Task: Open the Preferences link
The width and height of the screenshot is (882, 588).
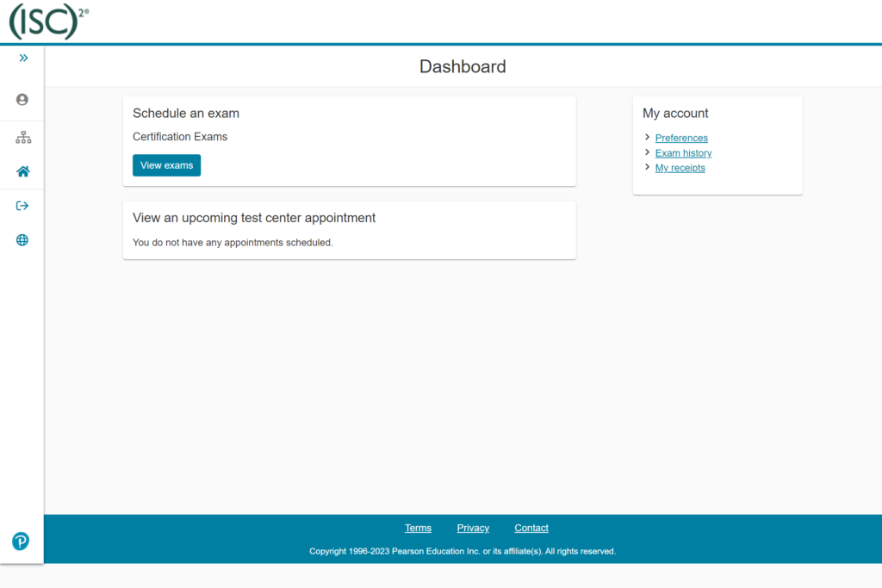Action: [x=681, y=138]
